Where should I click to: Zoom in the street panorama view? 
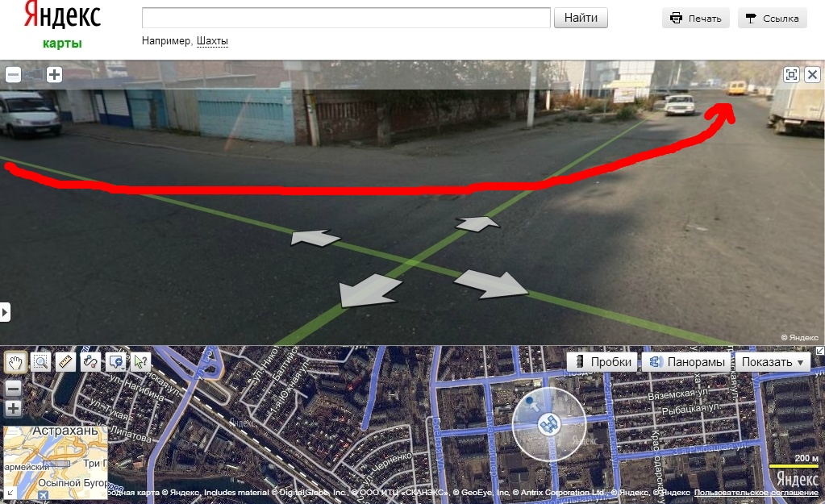54,75
